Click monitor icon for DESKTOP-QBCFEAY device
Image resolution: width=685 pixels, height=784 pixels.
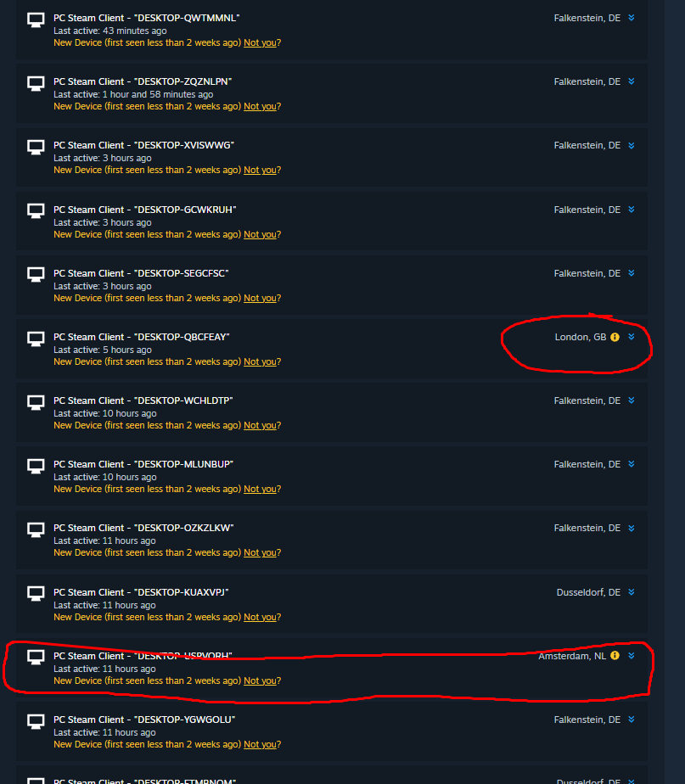pyautogui.click(x=36, y=339)
